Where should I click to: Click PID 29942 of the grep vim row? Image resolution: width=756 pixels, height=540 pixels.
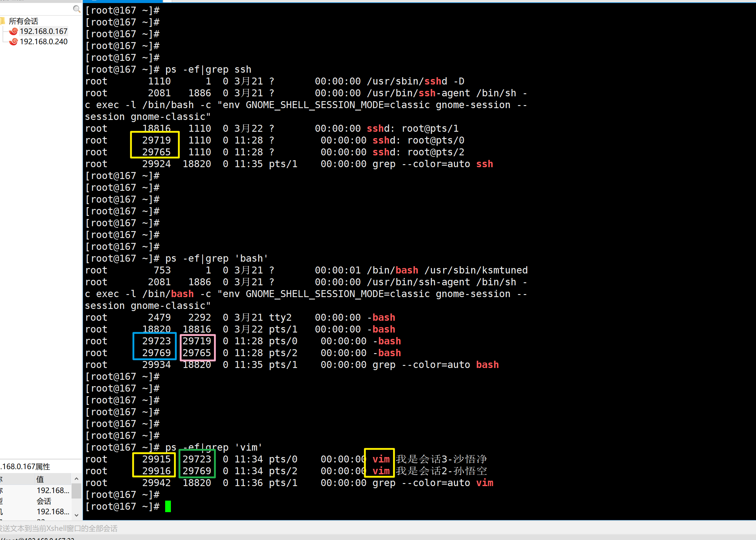coord(156,483)
